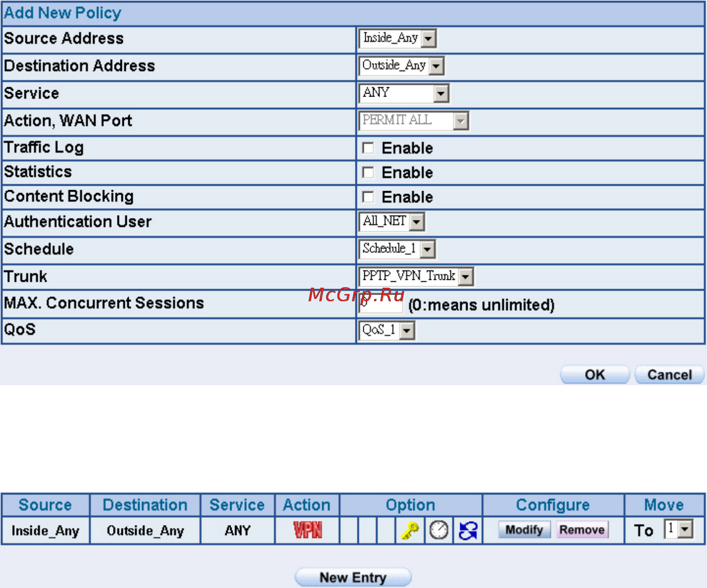Image resolution: width=707 pixels, height=588 pixels.
Task: Click the New Entry button
Action: click(353, 577)
